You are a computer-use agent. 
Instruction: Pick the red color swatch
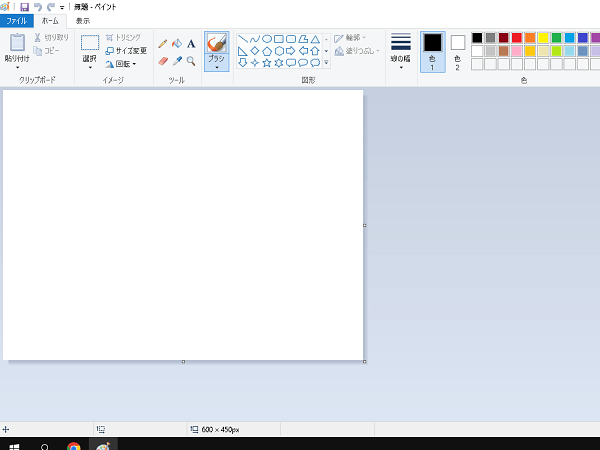click(517, 38)
